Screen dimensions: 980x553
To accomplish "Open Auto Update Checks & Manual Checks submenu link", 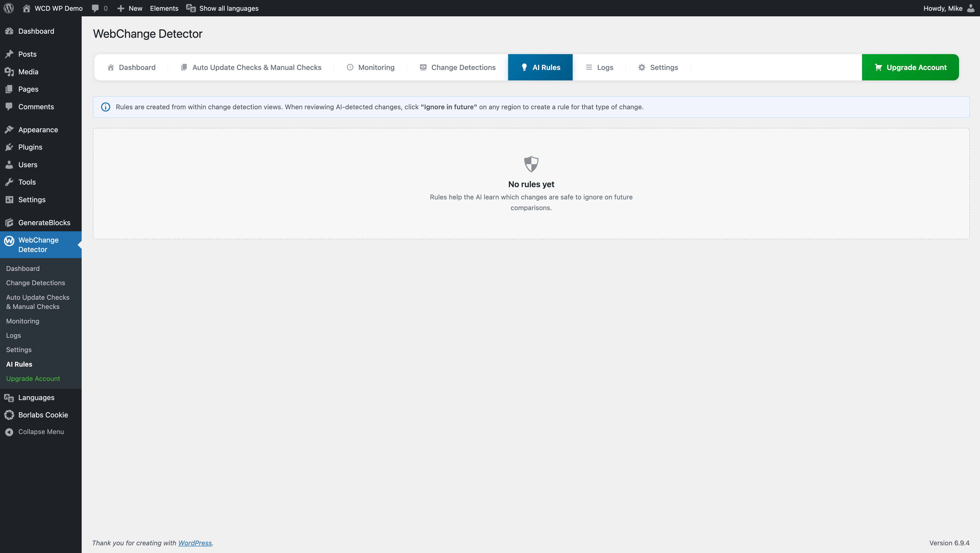I will click(38, 302).
